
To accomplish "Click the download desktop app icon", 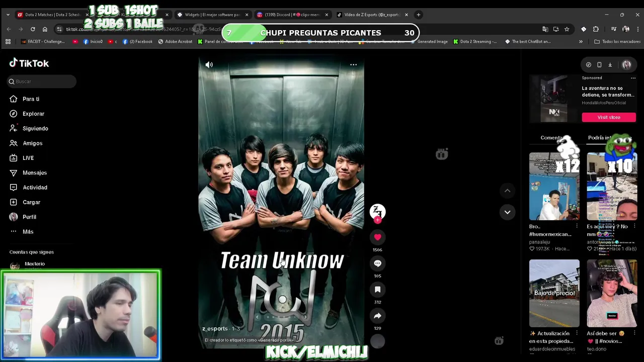I will pos(610,65).
